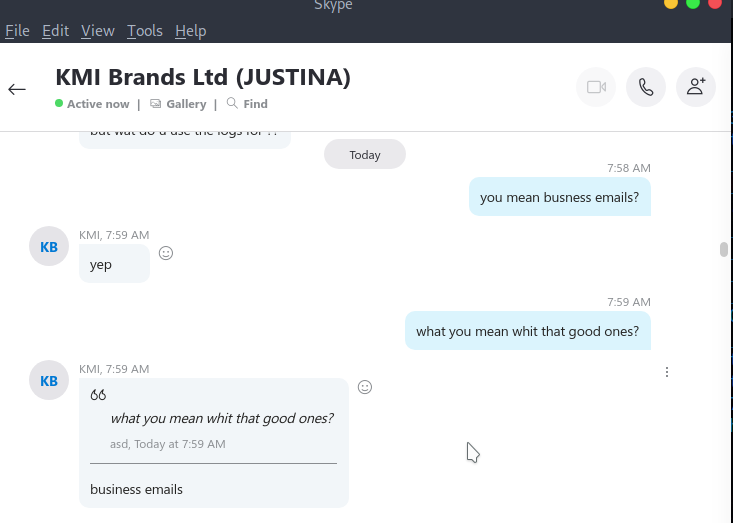Open the Help menu
This screenshot has height=523, width=733.
click(190, 31)
